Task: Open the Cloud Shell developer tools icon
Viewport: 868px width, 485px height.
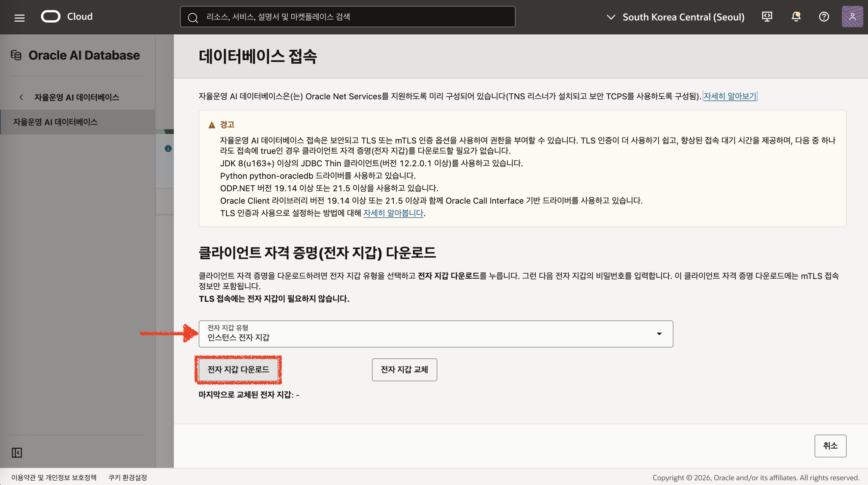Action: 767,17
